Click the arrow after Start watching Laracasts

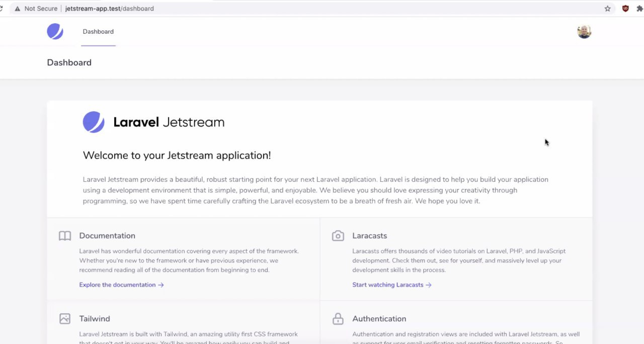[x=429, y=285]
